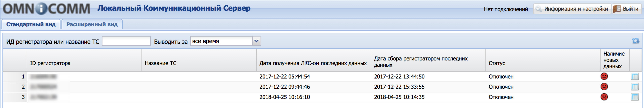Expand the 'все время' dropdown arrow

(x=256, y=41)
